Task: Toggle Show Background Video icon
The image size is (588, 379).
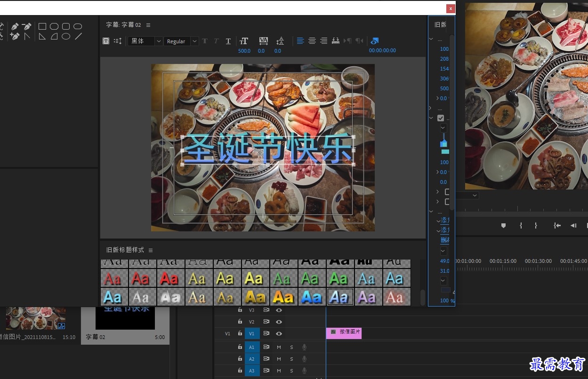Action: click(x=375, y=41)
